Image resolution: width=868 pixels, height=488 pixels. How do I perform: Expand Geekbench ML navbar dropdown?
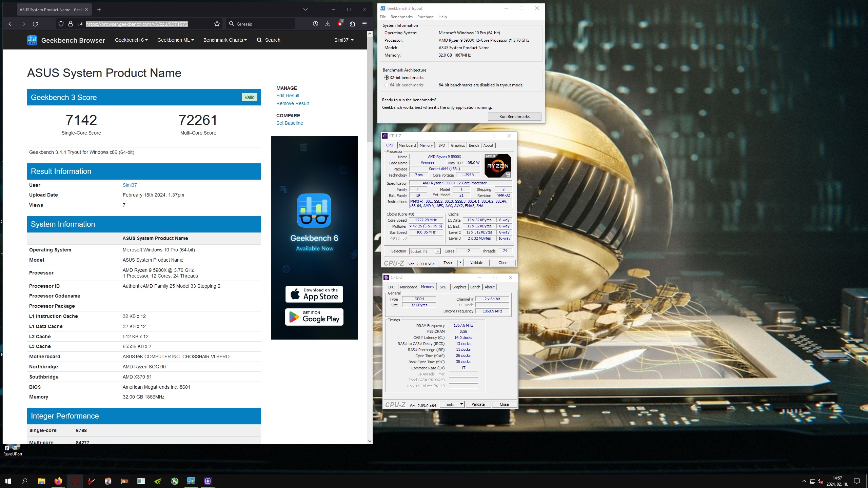click(175, 40)
